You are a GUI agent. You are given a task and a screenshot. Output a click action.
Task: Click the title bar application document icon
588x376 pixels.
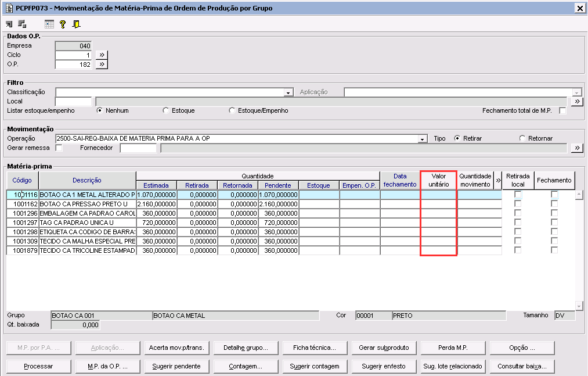tap(9, 8)
